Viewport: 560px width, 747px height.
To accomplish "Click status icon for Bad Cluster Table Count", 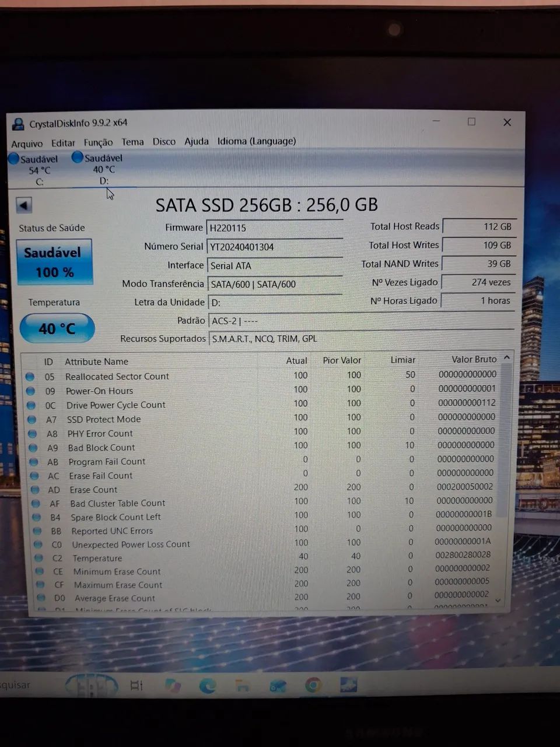I will (36, 503).
